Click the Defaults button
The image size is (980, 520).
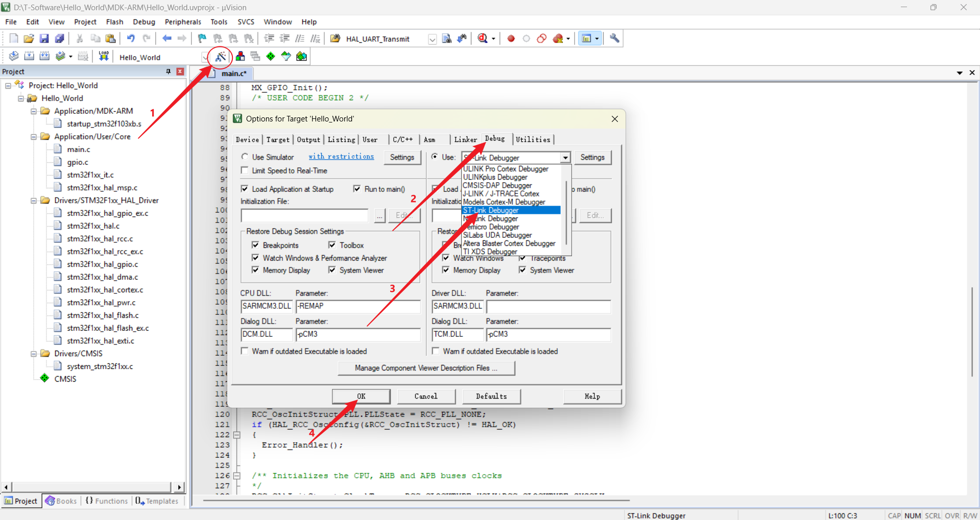(491, 397)
